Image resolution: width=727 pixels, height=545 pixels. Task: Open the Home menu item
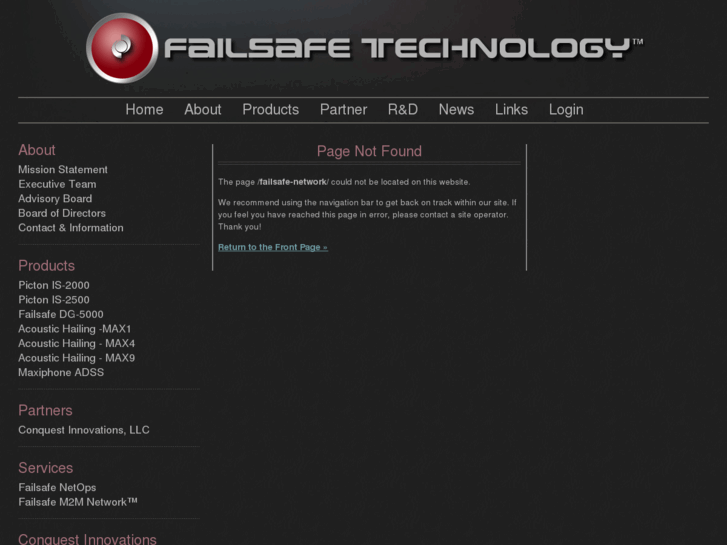tap(144, 109)
